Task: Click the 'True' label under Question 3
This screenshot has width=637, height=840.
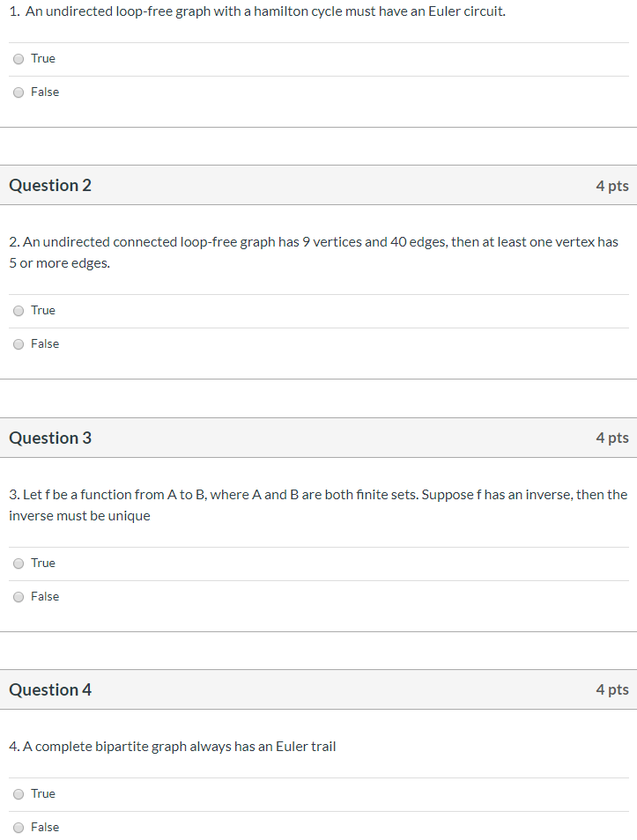Action: [x=43, y=563]
